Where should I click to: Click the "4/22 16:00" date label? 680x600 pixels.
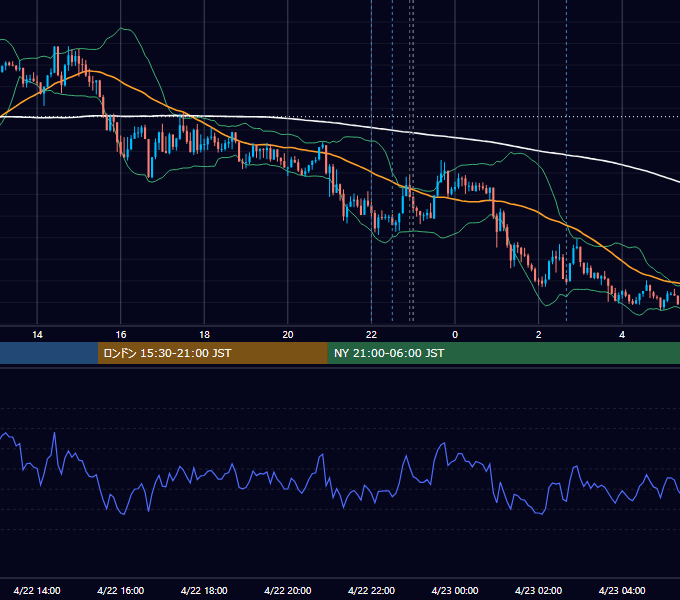[121, 590]
